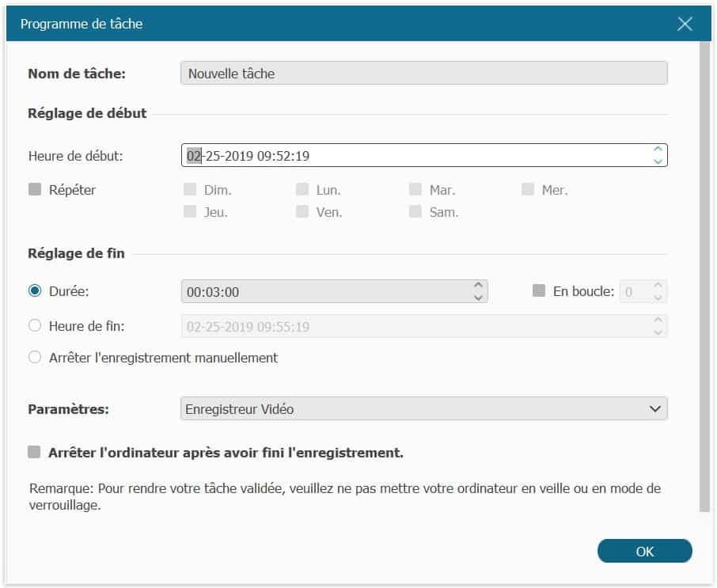This screenshot has width=717, height=588.
Task: Close the Programme de tâche dialog
Action: [x=685, y=24]
